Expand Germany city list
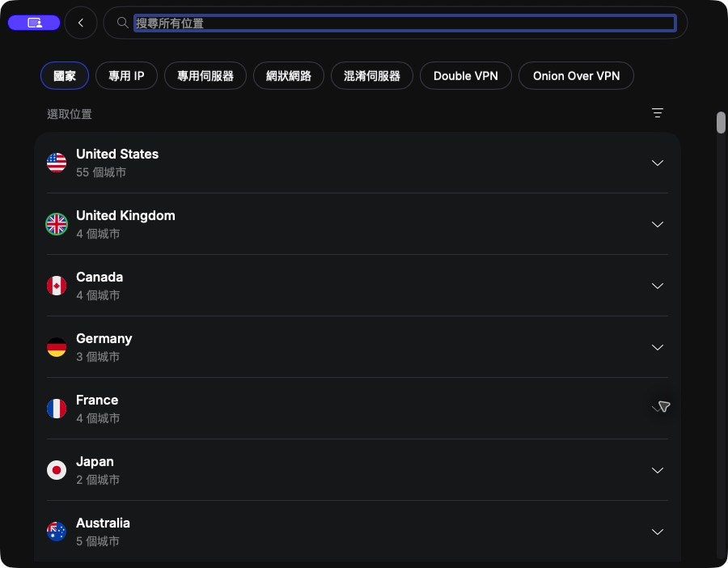Viewport: 728px width, 568px height. 658,347
